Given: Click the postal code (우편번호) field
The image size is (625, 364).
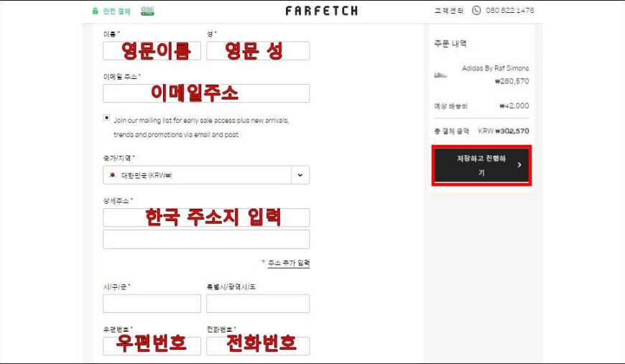Looking at the screenshot, I should pyautogui.click(x=152, y=345).
